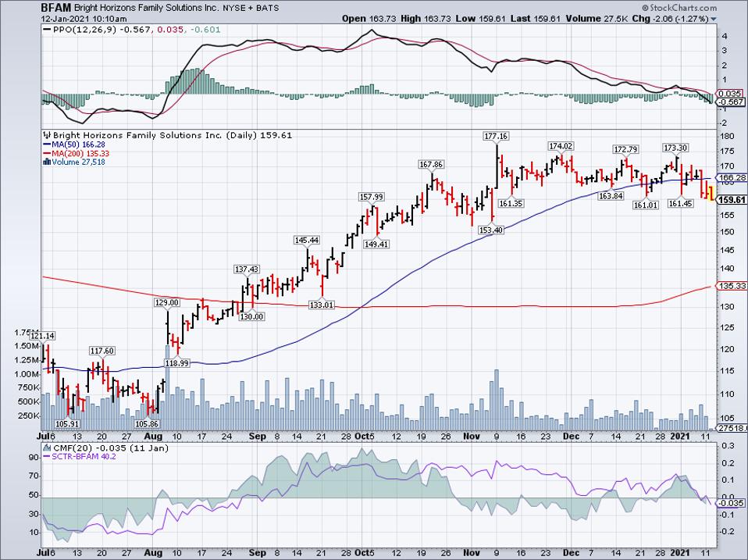Click the MA(50) 166.28 legend entry
Screen dimensions: 748x560
click(74, 144)
